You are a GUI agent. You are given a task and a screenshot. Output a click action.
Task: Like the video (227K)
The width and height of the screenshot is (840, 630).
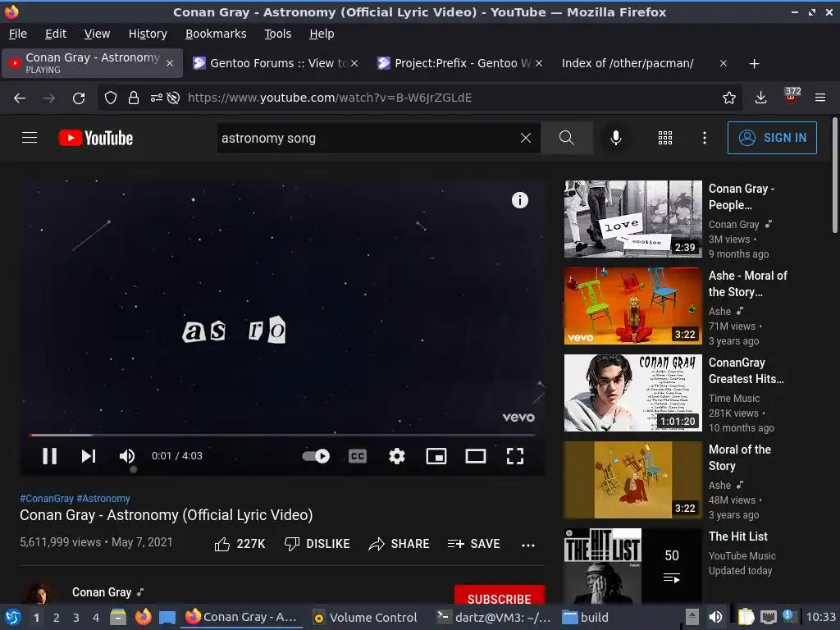240,544
